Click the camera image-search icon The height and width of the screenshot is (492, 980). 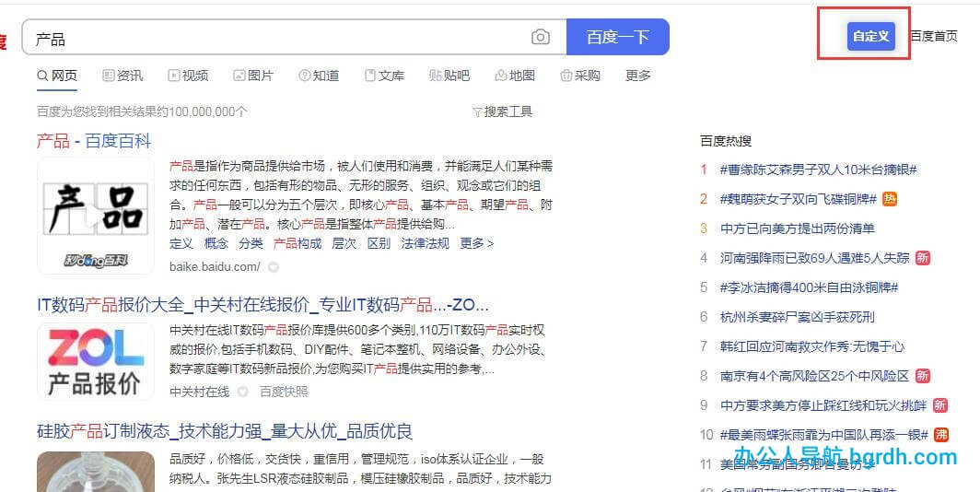tap(540, 37)
